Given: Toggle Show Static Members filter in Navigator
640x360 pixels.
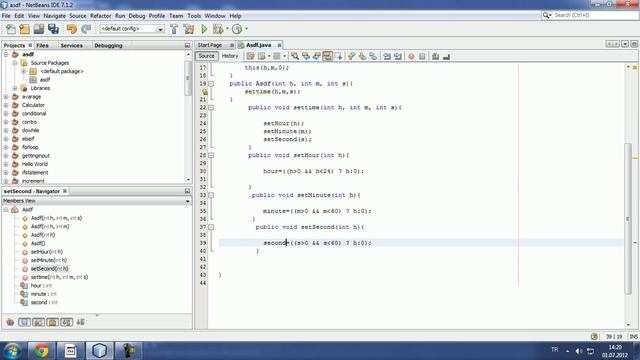Looking at the screenshot, I should tap(38, 322).
